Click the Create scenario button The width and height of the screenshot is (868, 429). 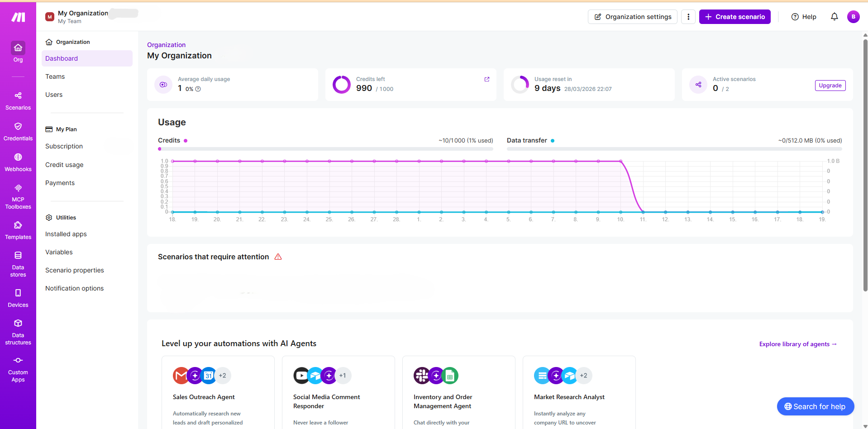coord(734,16)
